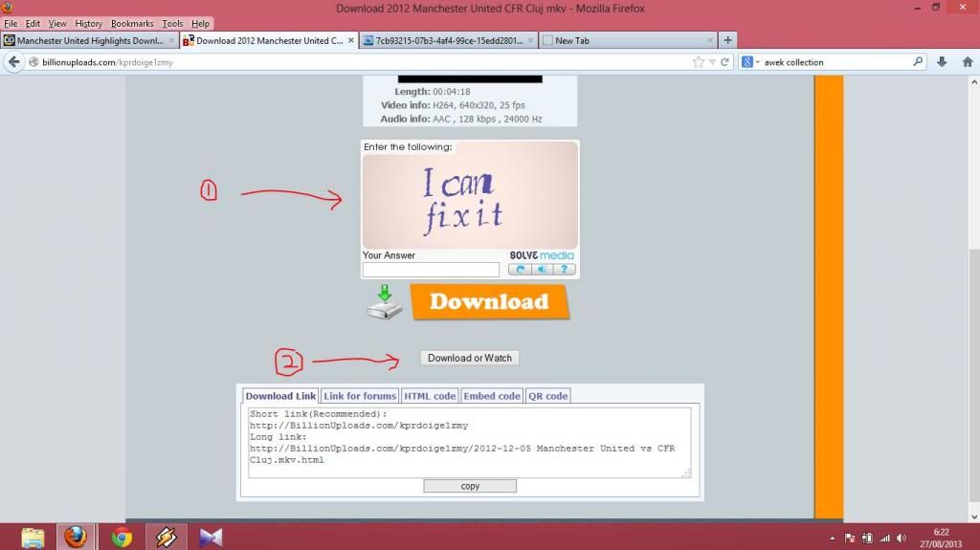980x550 pixels.
Task: Expand the URL history dropdown arrow
Action: [x=712, y=62]
